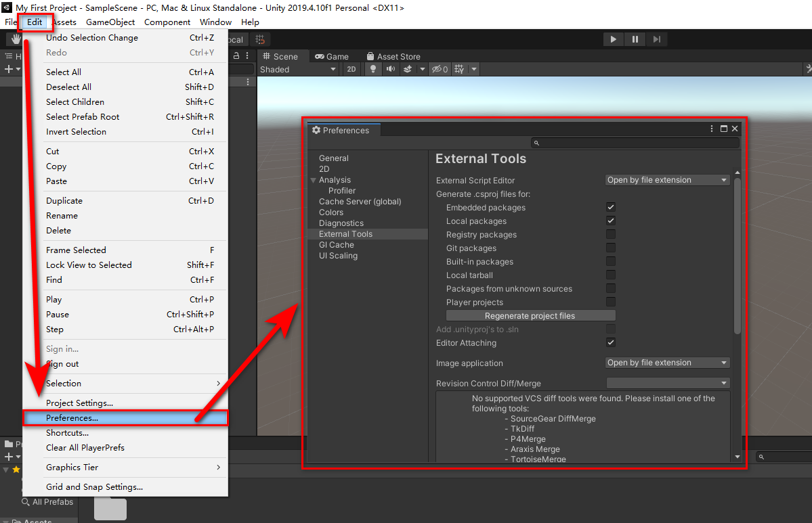
Task: Click the Preferences vertical scrollbar
Action: coord(738,256)
